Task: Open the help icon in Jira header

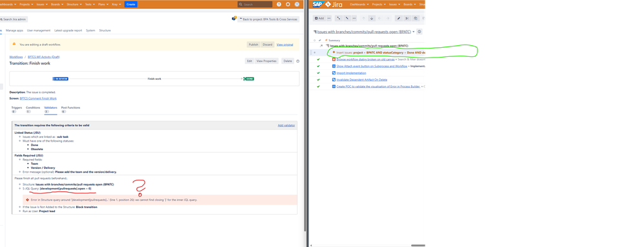Action: point(279,4)
